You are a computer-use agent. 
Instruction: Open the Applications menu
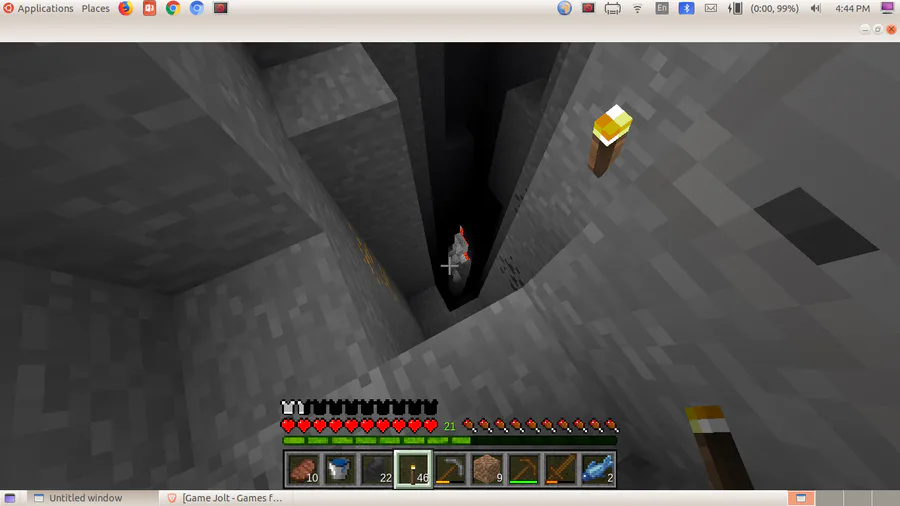tap(38, 8)
